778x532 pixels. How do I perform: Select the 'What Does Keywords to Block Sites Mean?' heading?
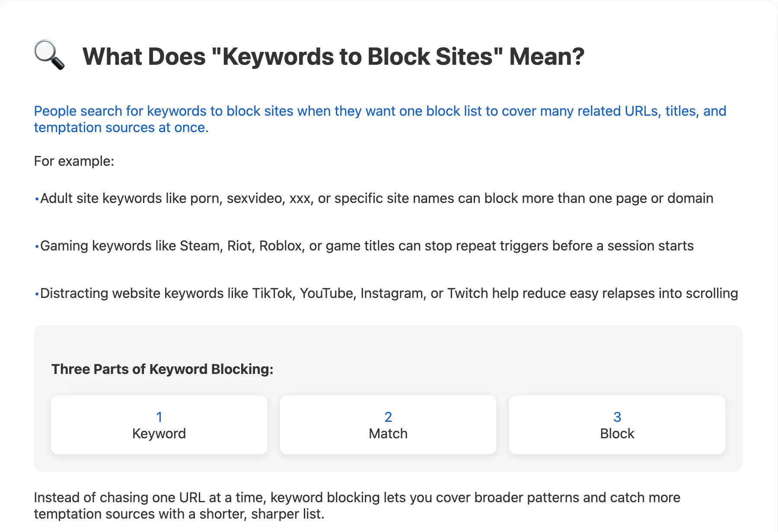point(333,57)
